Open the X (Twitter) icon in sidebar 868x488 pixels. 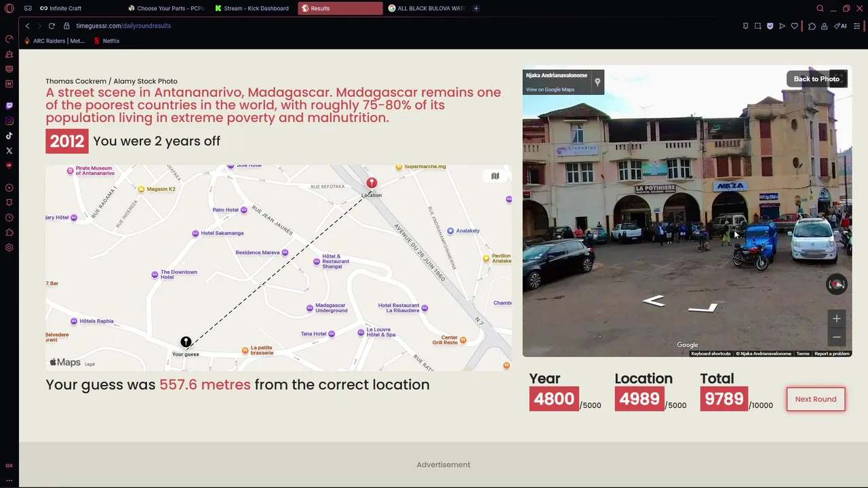point(9,150)
